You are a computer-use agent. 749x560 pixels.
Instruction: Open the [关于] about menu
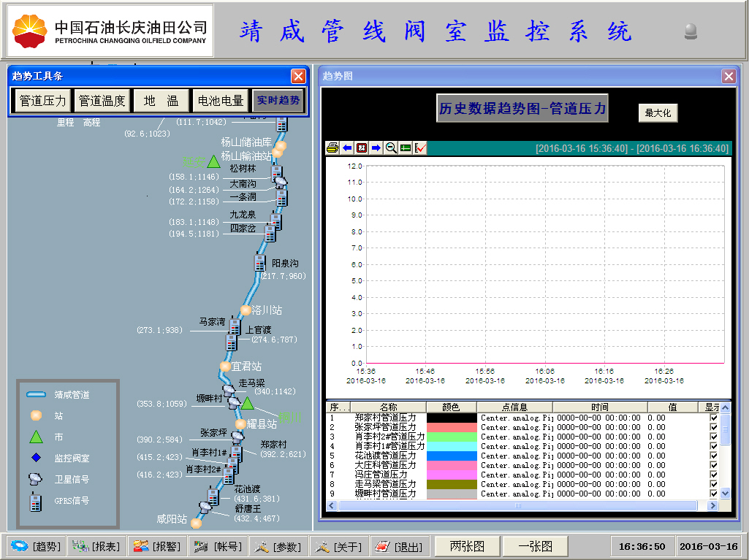[x=338, y=547]
